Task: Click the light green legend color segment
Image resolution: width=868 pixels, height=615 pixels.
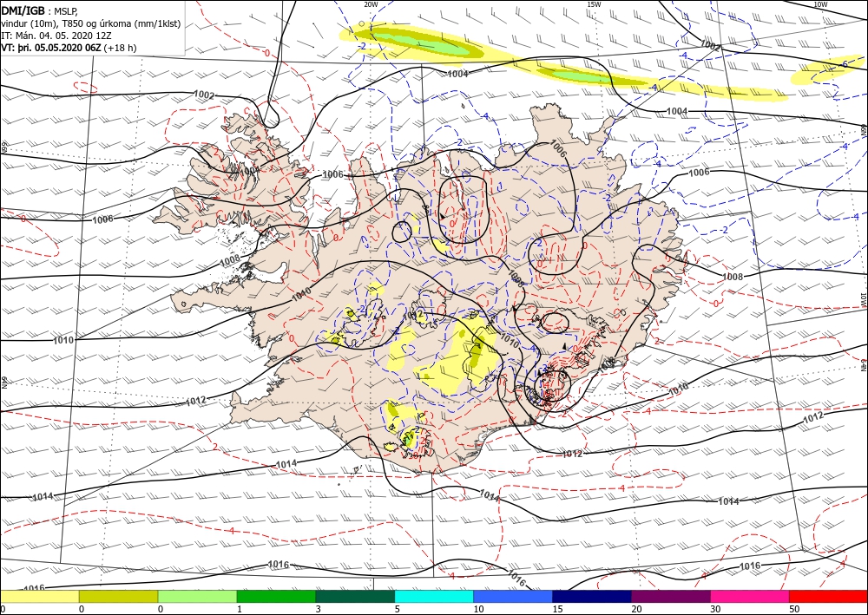Action: coord(198,596)
